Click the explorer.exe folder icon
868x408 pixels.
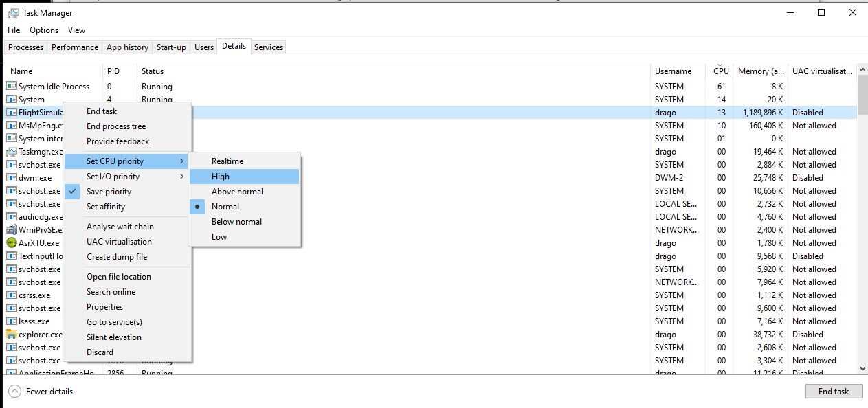coord(11,334)
